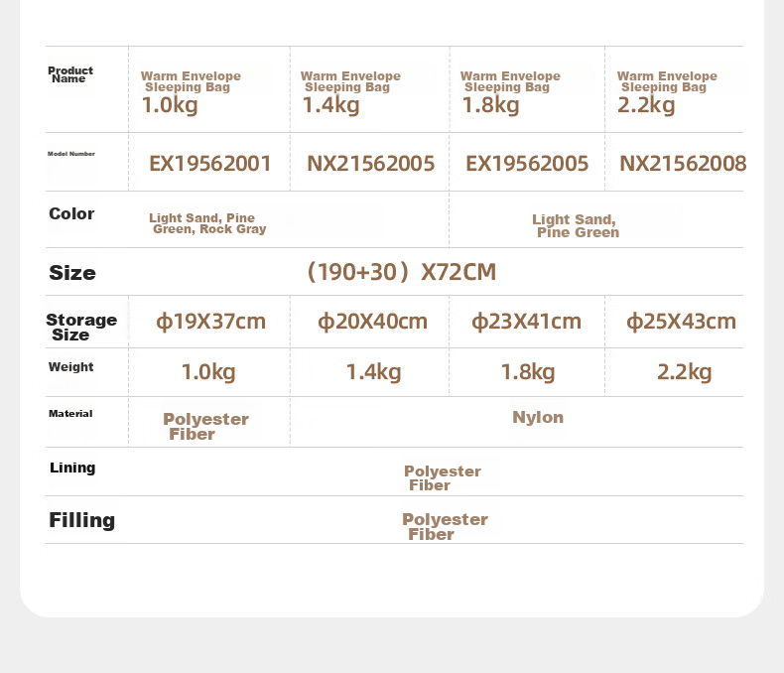
Task: Click model number EX19562001
Action: 210,164
